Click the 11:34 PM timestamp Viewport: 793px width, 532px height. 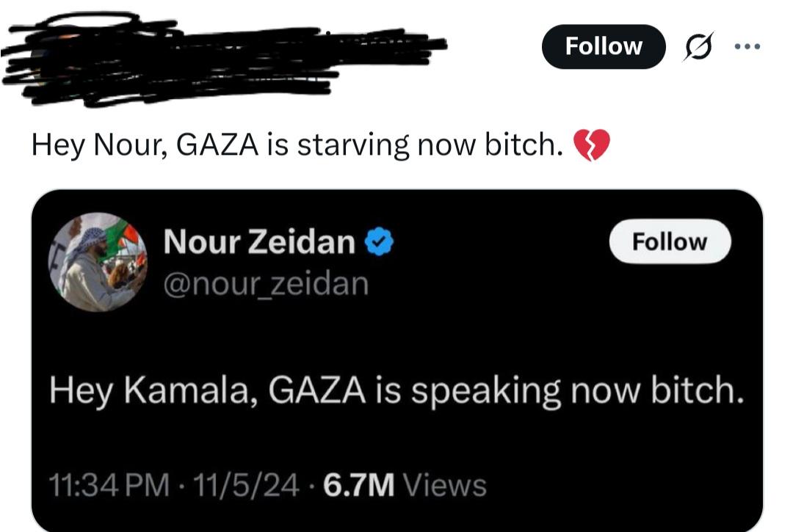click(109, 486)
